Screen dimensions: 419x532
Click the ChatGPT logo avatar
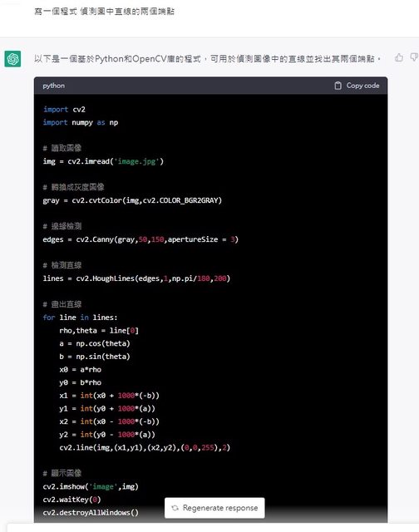[12, 59]
